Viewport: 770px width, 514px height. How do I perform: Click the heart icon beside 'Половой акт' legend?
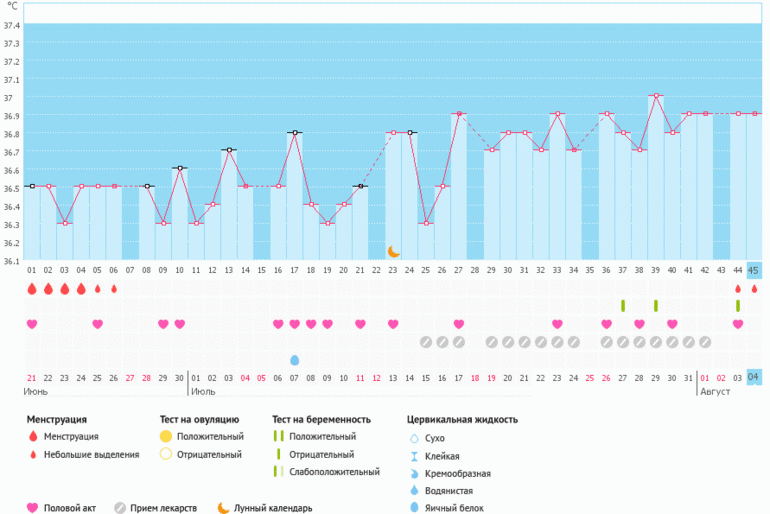coord(32,507)
